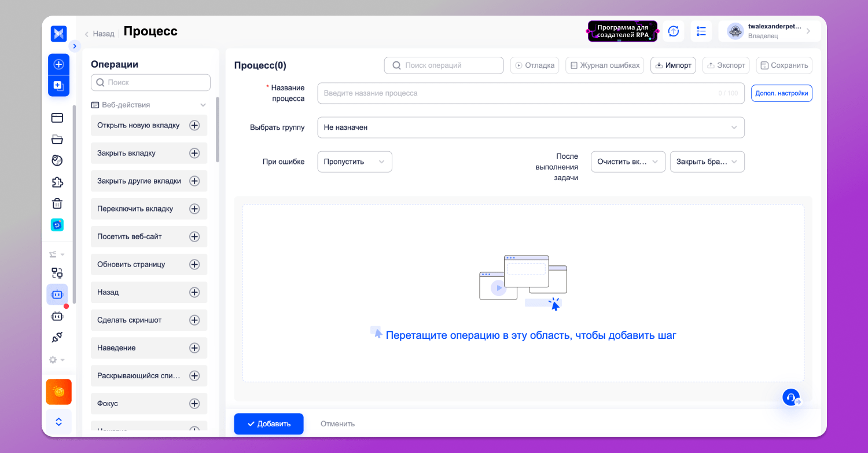
Task: Click the support headset chat icon
Action: coord(791,397)
